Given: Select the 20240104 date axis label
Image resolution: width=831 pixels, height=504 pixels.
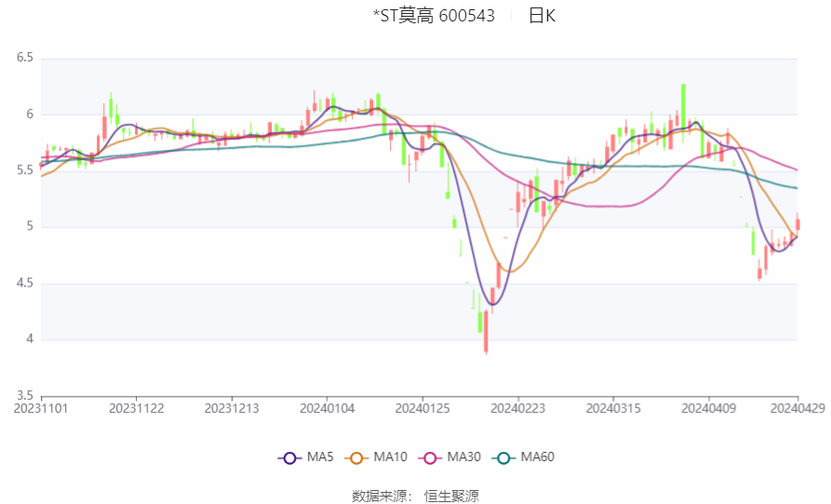Looking at the screenshot, I should [x=327, y=409].
